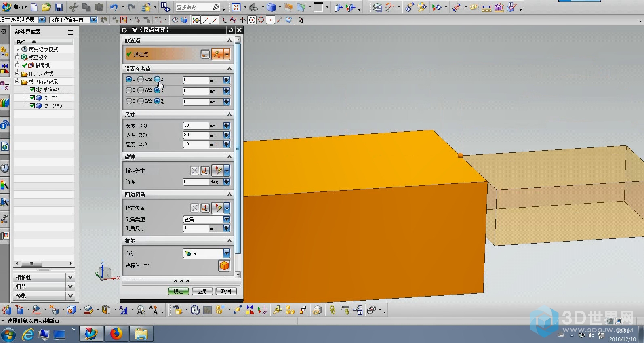The image size is (644, 343).
Task: Select the 0 radio in the X reference row
Action: tap(129, 80)
